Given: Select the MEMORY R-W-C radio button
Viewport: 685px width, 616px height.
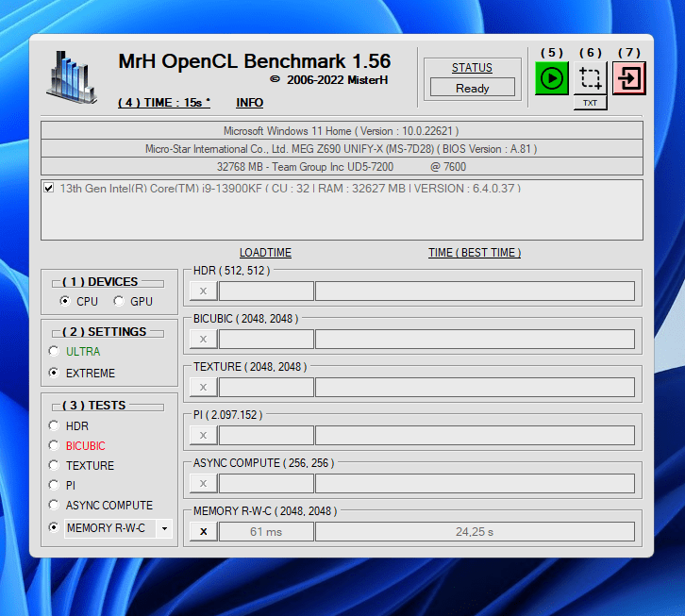Looking at the screenshot, I should click(54, 527).
